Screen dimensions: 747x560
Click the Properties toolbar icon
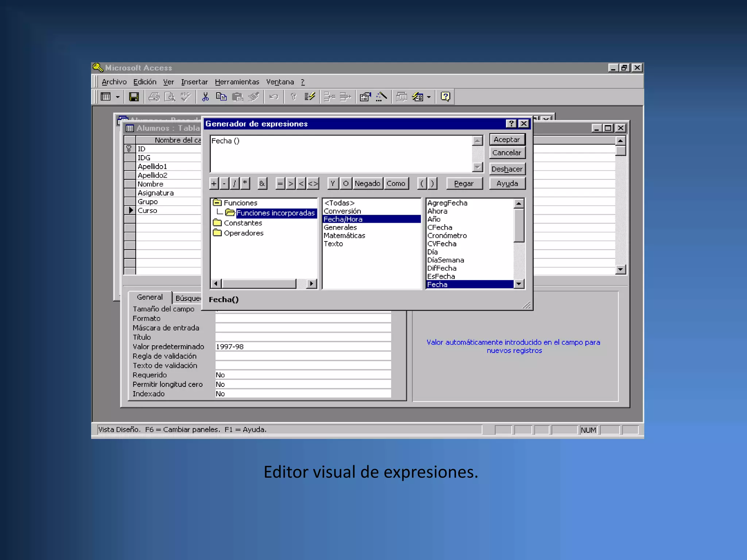point(365,97)
